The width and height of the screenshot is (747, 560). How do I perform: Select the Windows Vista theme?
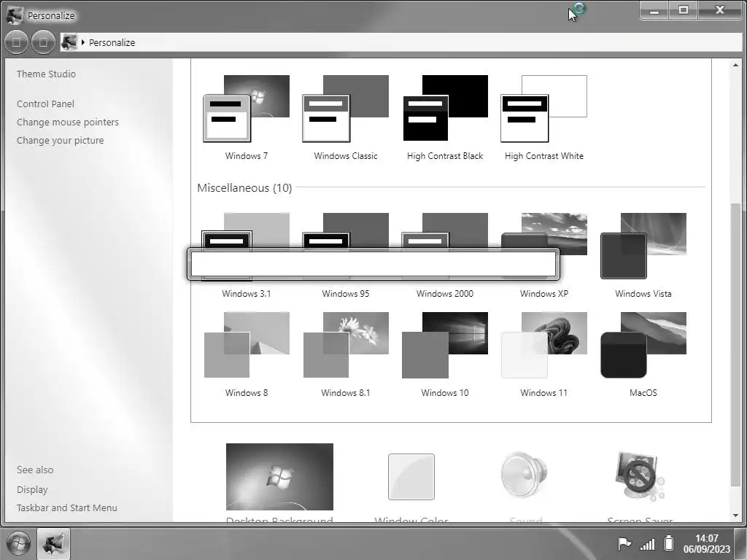coord(643,255)
